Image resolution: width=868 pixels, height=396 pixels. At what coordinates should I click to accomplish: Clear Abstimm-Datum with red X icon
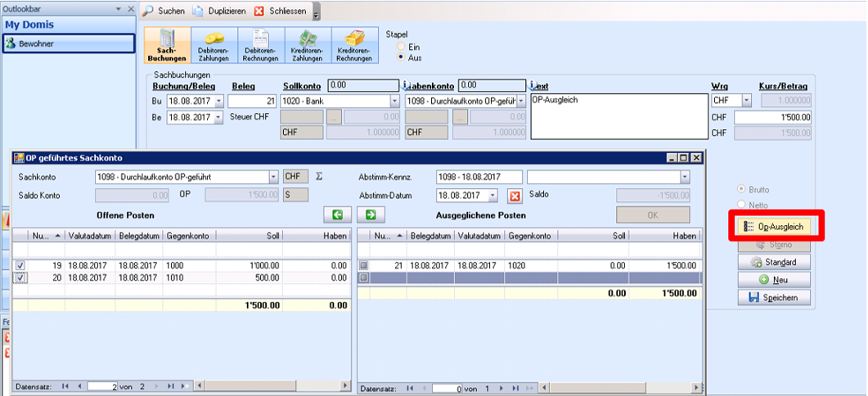[515, 196]
